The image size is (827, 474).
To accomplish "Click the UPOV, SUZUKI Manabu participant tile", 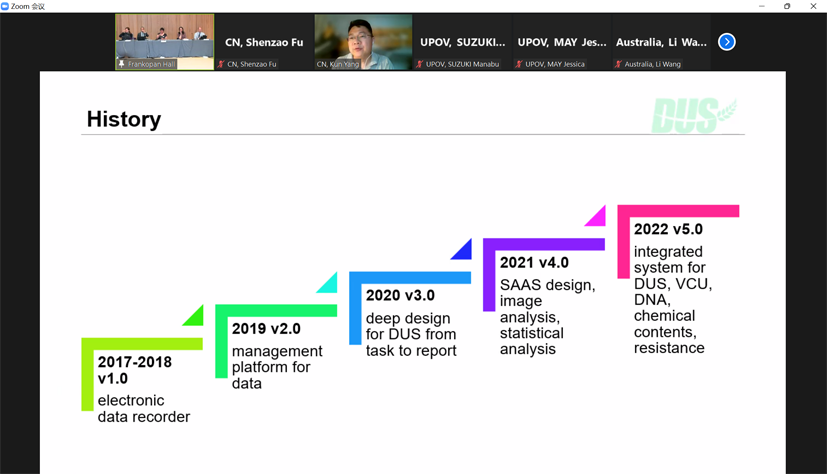I will pos(462,42).
